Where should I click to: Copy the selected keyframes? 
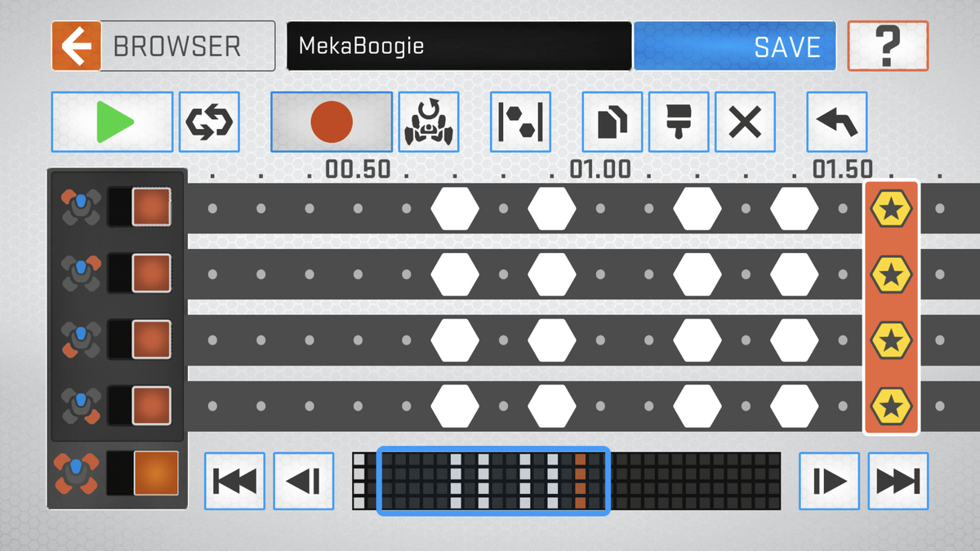[612, 122]
